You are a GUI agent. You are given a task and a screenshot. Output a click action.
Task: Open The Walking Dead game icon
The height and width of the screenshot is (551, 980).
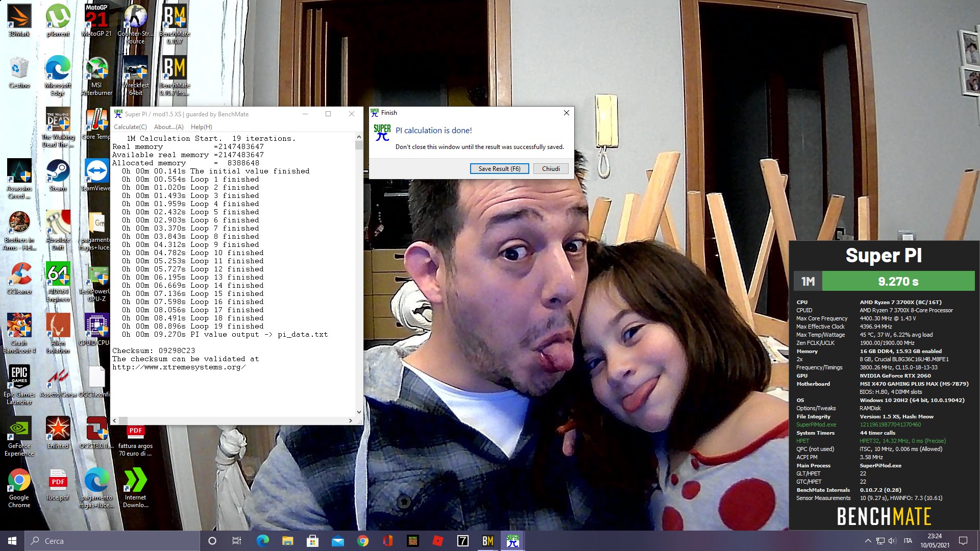[x=58, y=127]
